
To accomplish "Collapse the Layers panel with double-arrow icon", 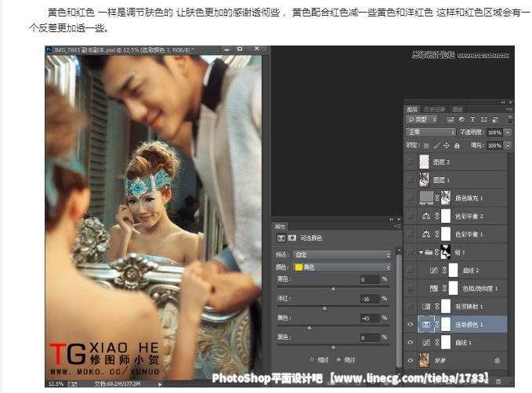I will pos(503,102).
